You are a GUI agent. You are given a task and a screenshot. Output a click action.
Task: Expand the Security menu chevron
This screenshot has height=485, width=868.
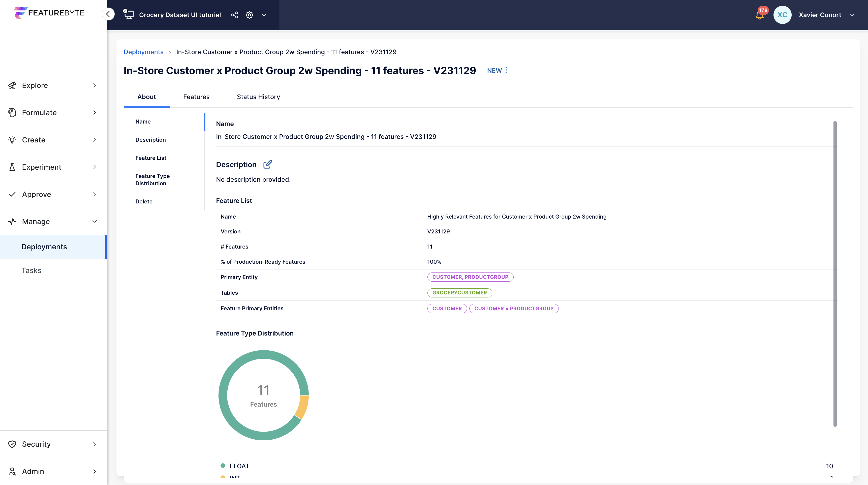pos(95,444)
